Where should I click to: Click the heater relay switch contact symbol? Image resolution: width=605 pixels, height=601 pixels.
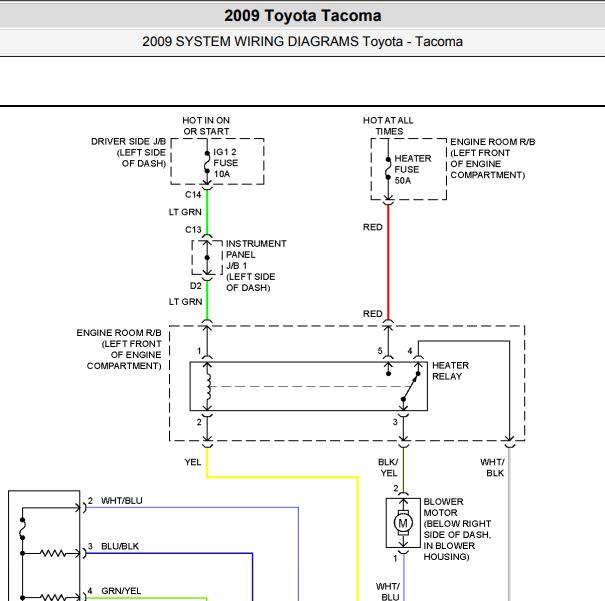click(410, 387)
